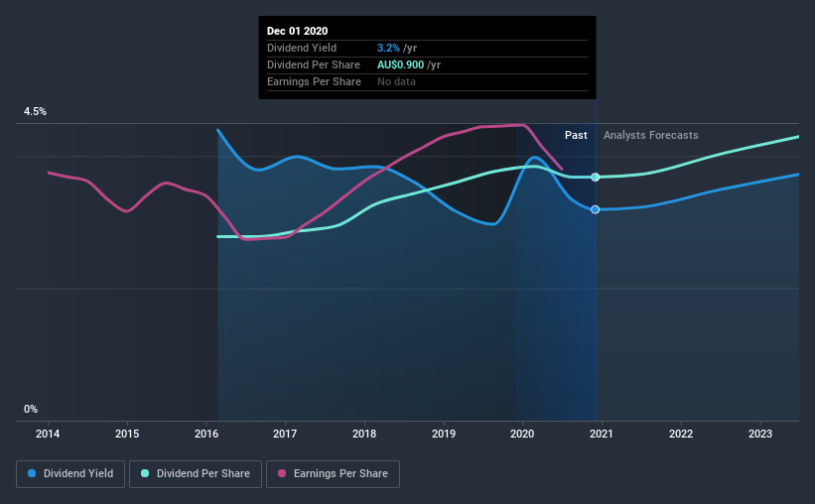Click the 2022 x-axis label
The width and height of the screenshot is (815, 504).
681,434
